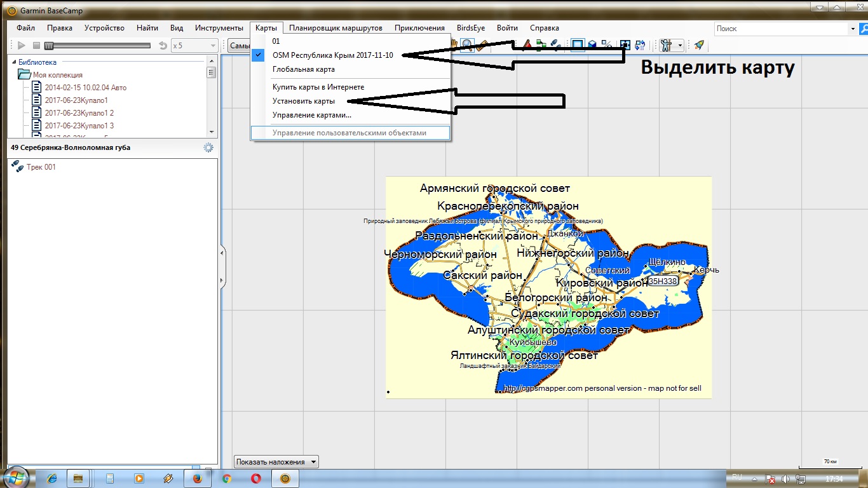Open the activity profile dropdown arrow

(680, 45)
